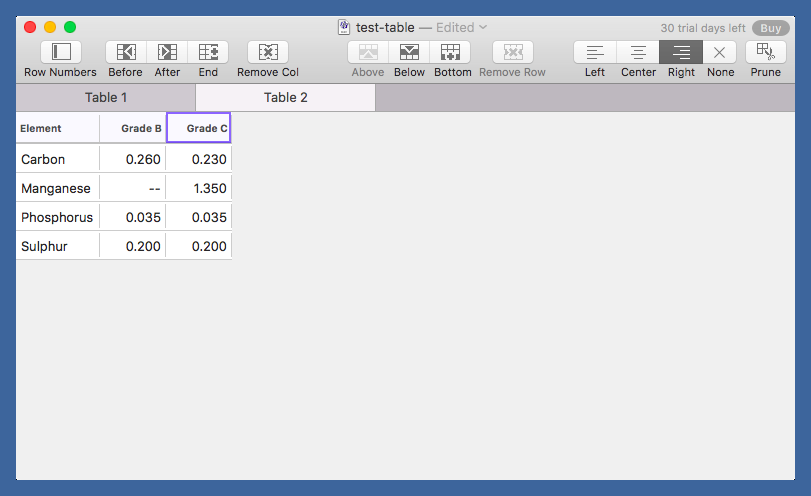The image size is (811, 496).
Task: Click the Grade B column header
Action: (133, 128)
